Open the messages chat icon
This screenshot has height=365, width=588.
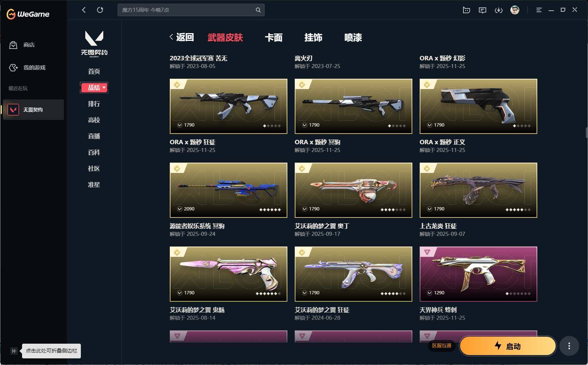[483, 10]
